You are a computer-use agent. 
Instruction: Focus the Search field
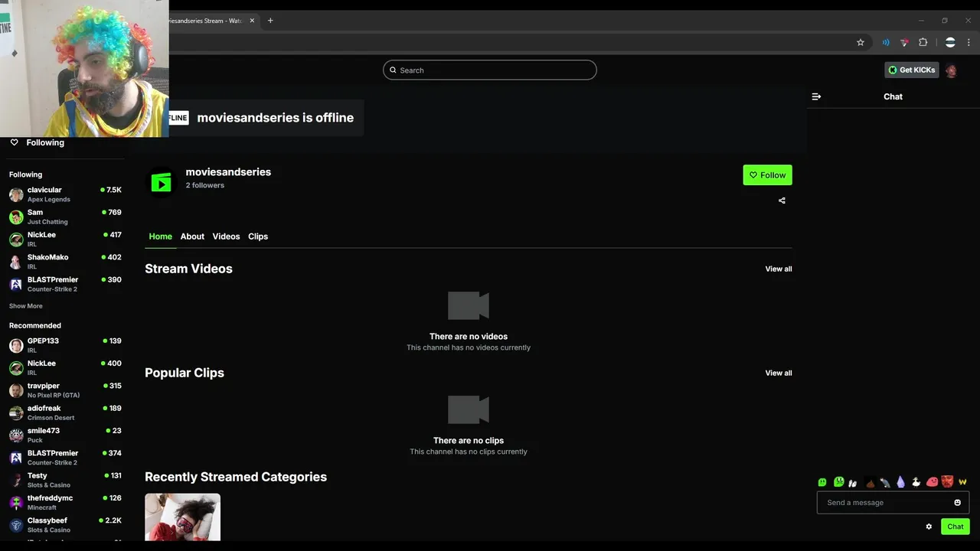(x=490, y=70)
